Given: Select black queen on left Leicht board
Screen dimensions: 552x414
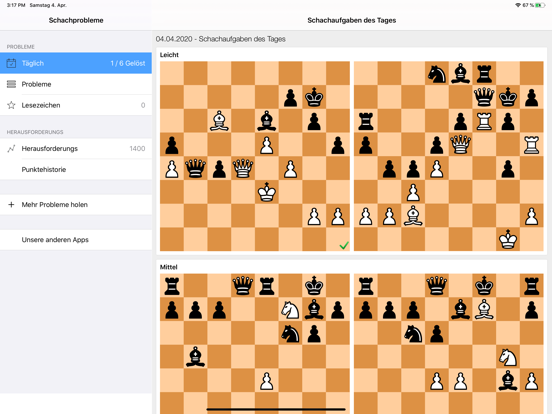Looking at the screenshot, I should click(x=195, y=168).
